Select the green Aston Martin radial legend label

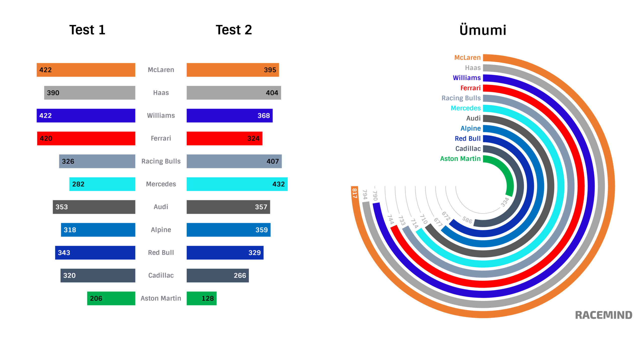[x=460, y=159]
